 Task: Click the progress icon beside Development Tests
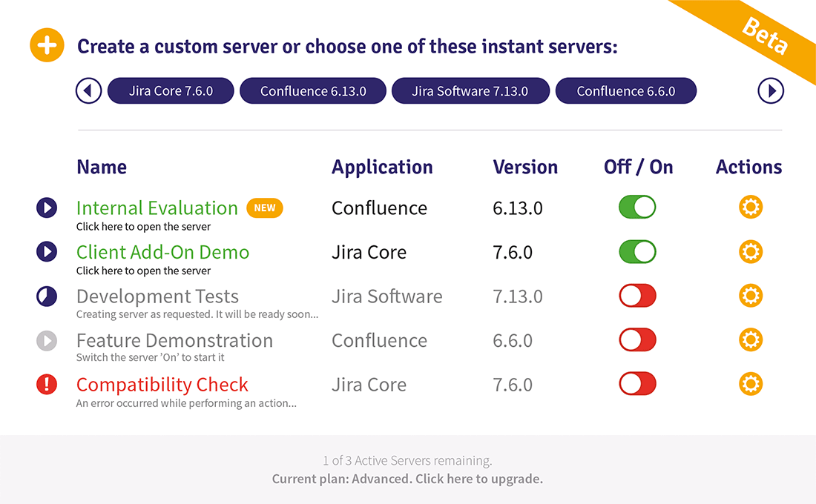(x=47, y=296)
